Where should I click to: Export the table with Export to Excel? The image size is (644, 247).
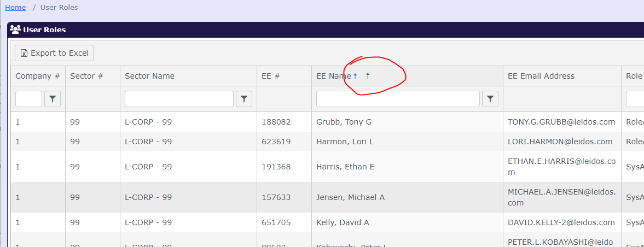point(54,53)
